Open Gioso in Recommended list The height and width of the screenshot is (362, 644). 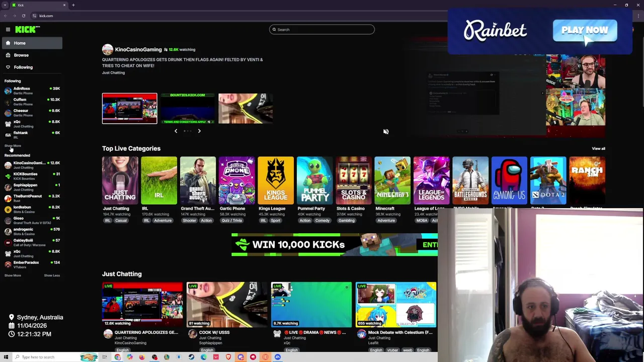(x=31, y=220)
